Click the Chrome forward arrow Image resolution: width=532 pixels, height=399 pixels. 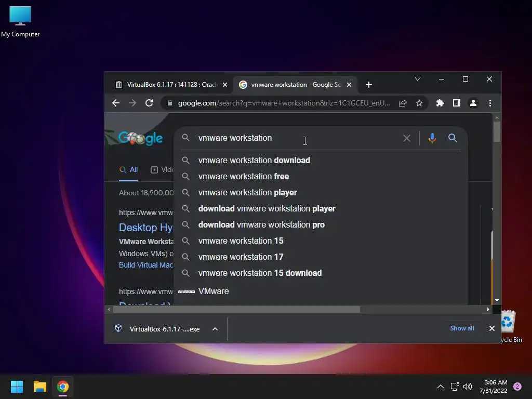tap(132, 103)
